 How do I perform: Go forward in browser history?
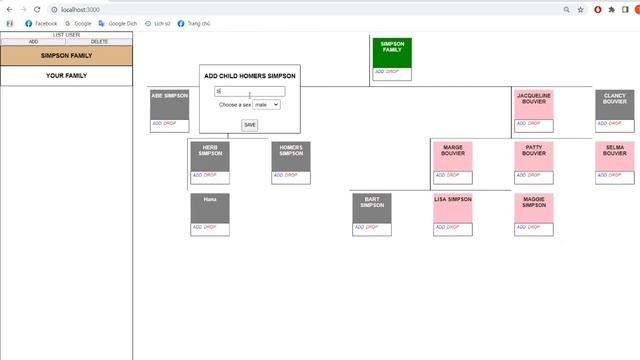coord(23,9)
